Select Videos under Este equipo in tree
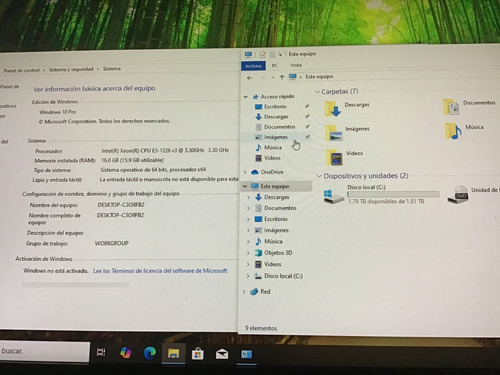The width and height of the screenshot is (500, 375). click(273, 264)
